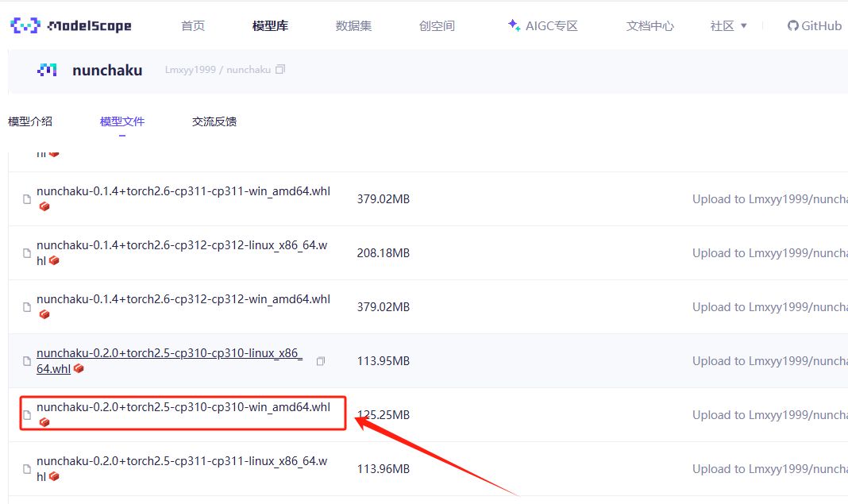
Task: Open the 社区 dropdown menu
Action: [727, 25]
